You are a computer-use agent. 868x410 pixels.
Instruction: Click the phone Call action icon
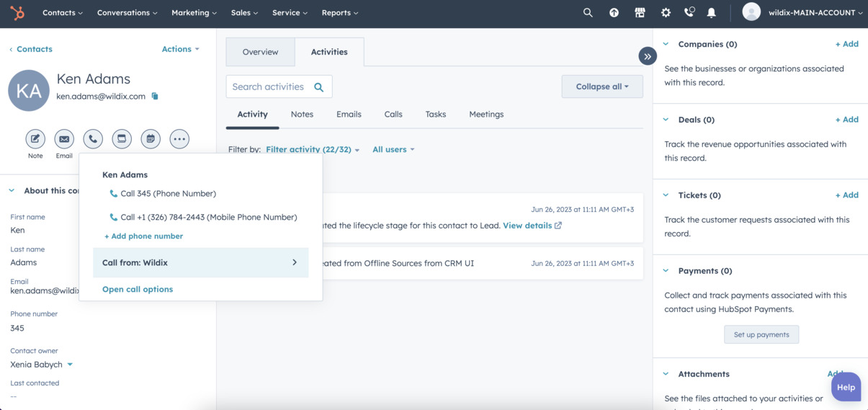coord(93,139)
